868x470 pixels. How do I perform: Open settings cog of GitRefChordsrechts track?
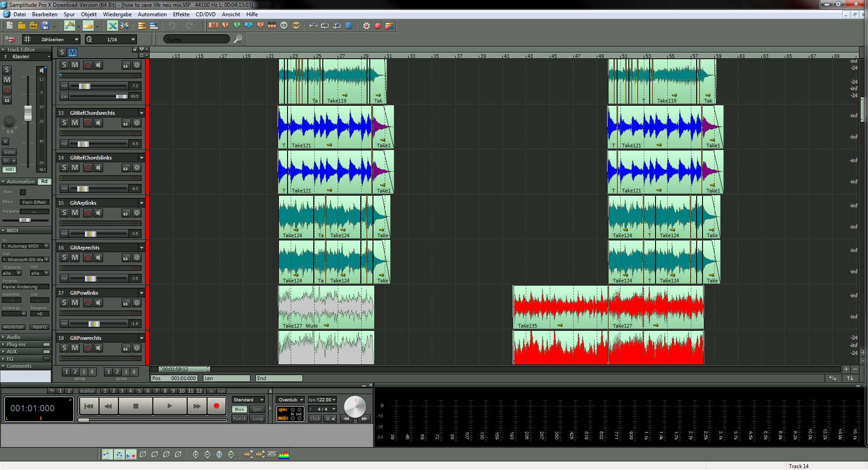click(x=137, y=123)
